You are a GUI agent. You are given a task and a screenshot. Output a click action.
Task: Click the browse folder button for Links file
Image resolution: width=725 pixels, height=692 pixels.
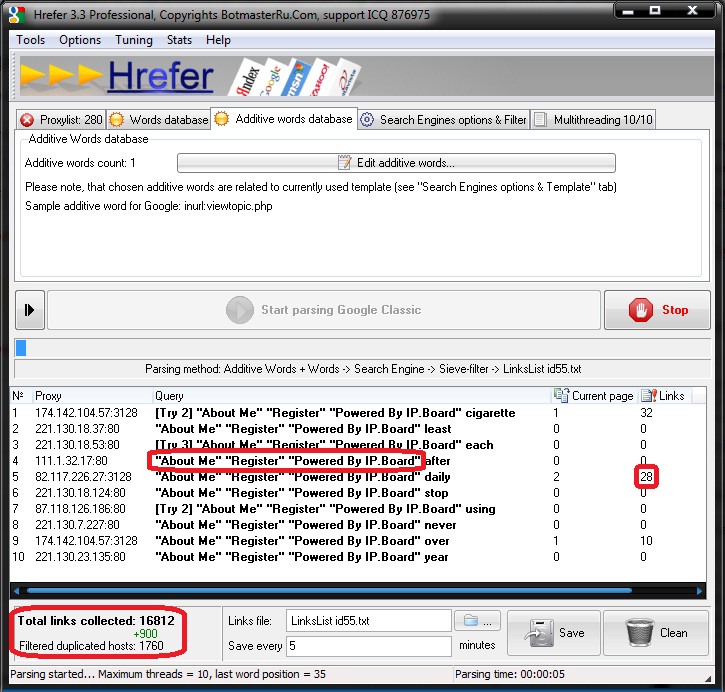pyautogui.click(x=477, y=621)
